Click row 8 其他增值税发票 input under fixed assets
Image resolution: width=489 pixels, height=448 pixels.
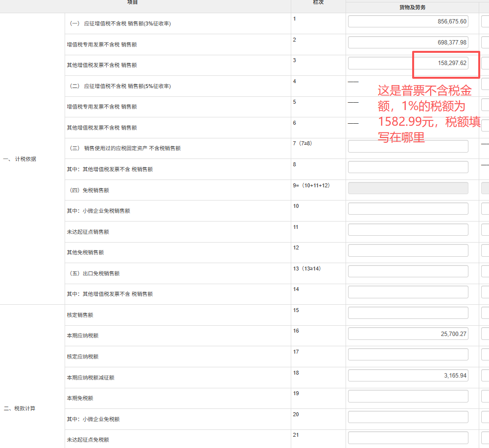tap(408, 167)
